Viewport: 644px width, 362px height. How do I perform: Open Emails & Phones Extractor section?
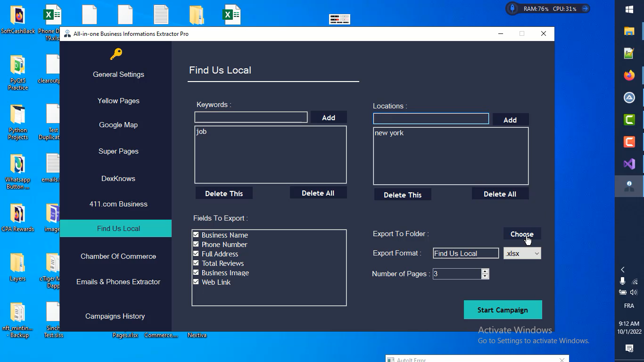pyautogui.click(x=118, y=282)
